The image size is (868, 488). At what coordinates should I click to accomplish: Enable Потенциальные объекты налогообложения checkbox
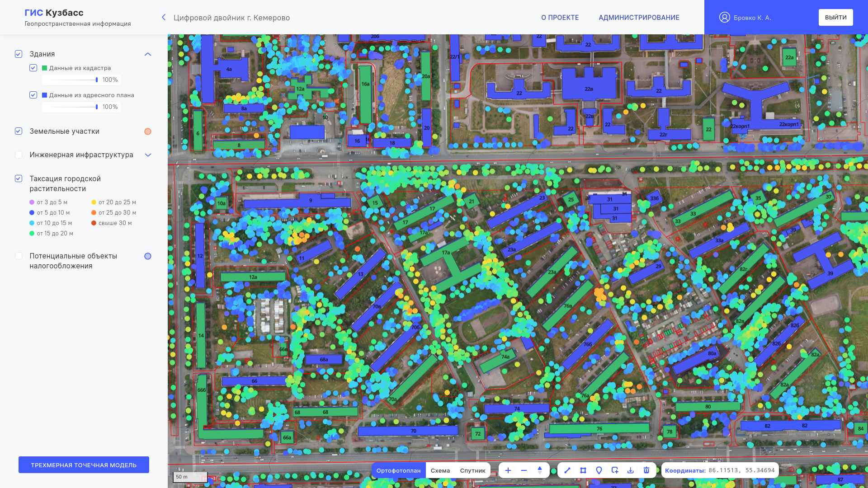19,256
